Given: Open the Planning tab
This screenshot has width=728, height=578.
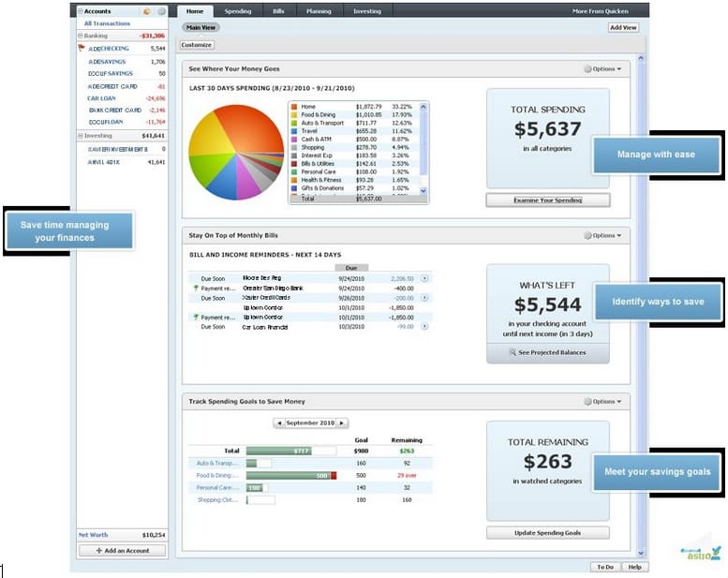Looking at the screenshot, I should coord(319,11).
